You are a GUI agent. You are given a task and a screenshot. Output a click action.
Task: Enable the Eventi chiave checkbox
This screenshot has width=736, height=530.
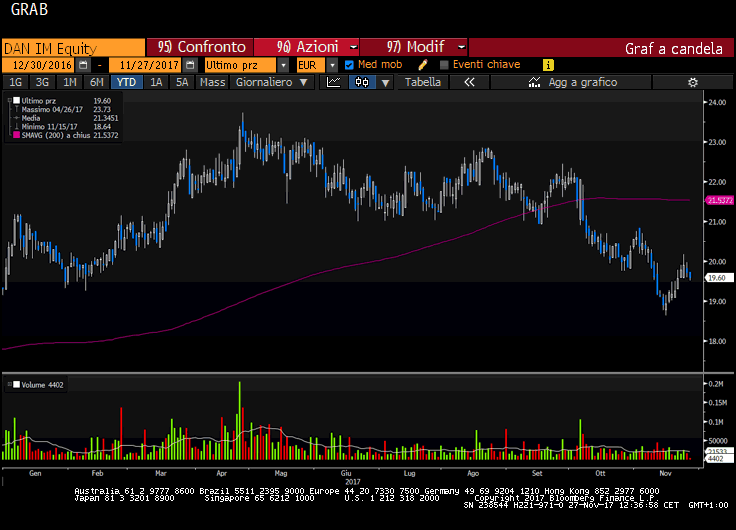coord(445,65)
